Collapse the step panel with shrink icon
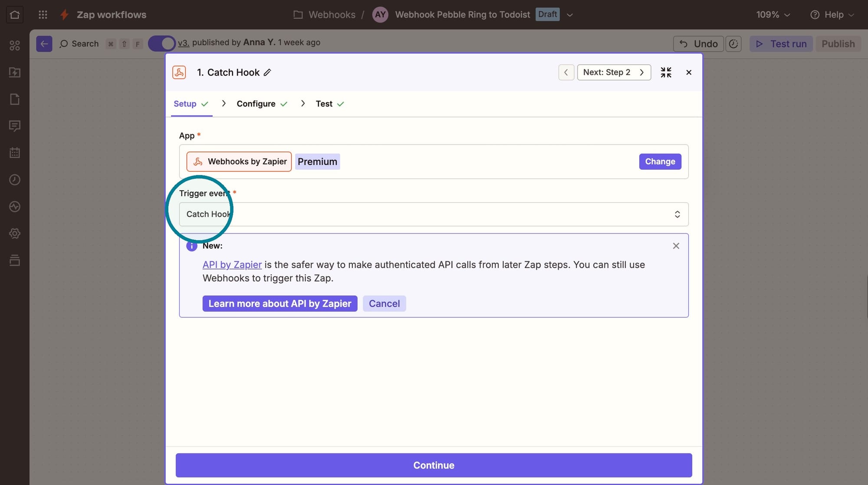Viewport: 868px width, 485px height. coord(666,73)
